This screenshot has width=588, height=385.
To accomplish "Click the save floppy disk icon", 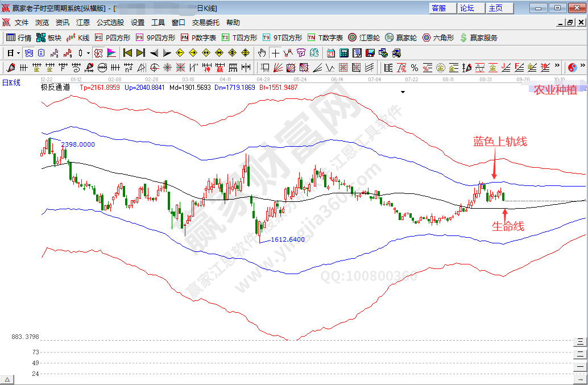I will pyautogui.click(x=370, y=53).
